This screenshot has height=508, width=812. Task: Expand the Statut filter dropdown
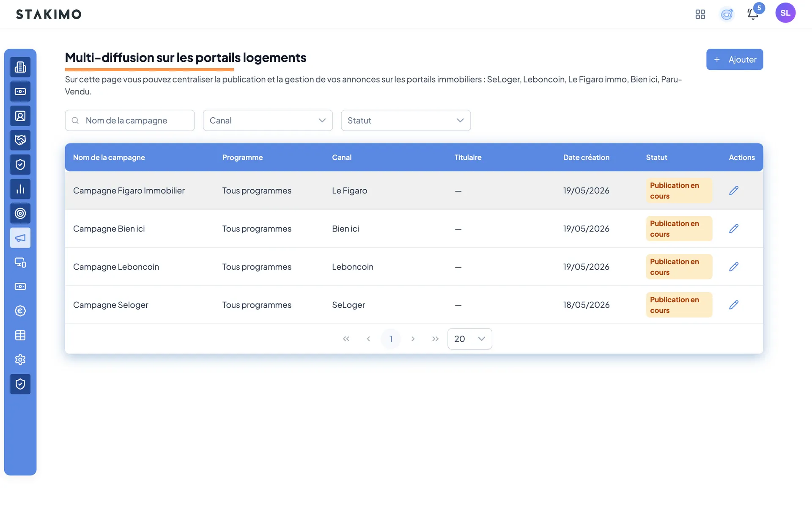point(406,121)
